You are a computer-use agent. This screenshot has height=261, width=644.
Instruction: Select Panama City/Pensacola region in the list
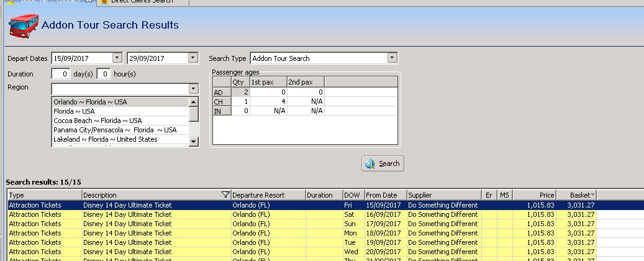pyautogui.click(x=115, y=130)
